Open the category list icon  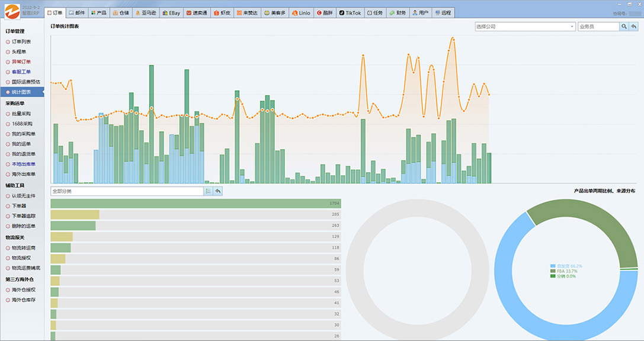click(208, 191)
